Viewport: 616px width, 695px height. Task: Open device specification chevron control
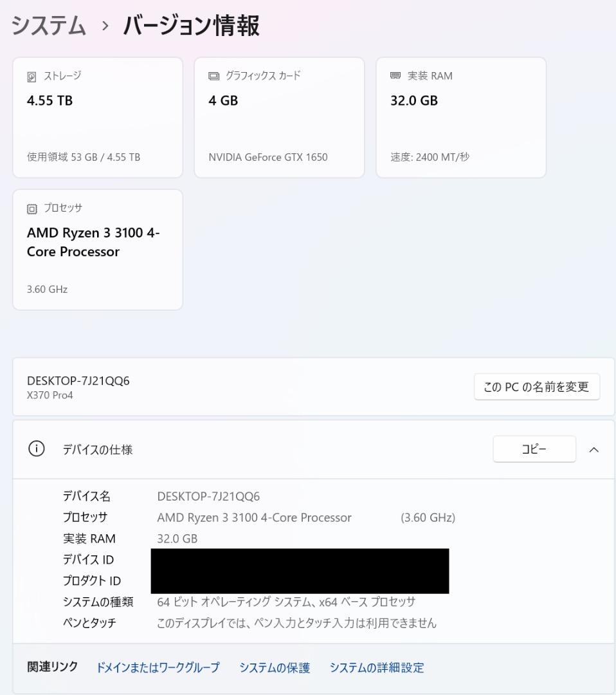tap(593, 449)
